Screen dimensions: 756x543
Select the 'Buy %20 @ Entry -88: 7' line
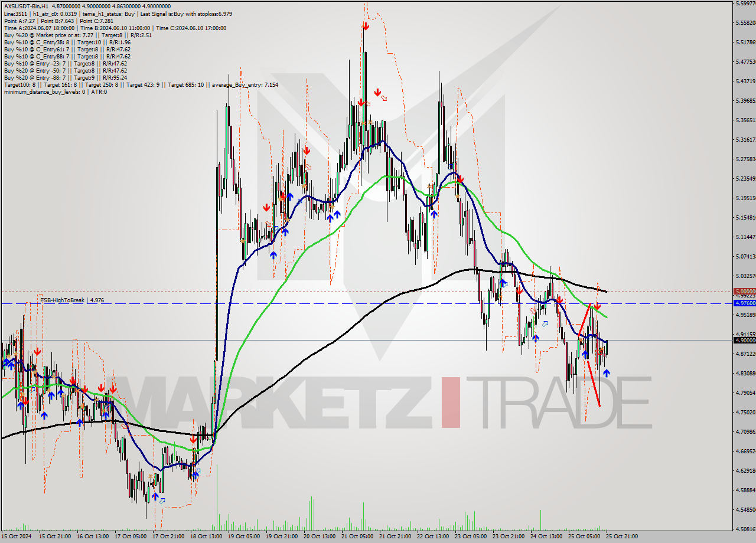(34, 77)
